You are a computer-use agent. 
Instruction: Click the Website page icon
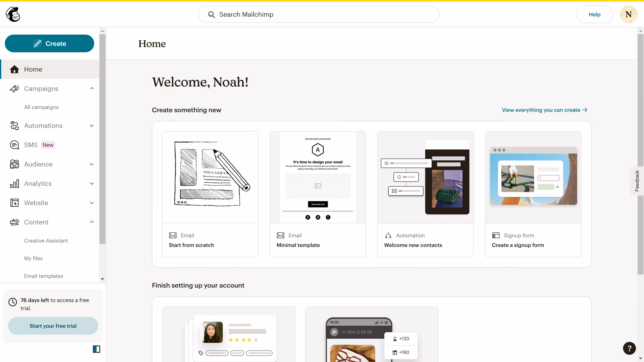(14, 203)
